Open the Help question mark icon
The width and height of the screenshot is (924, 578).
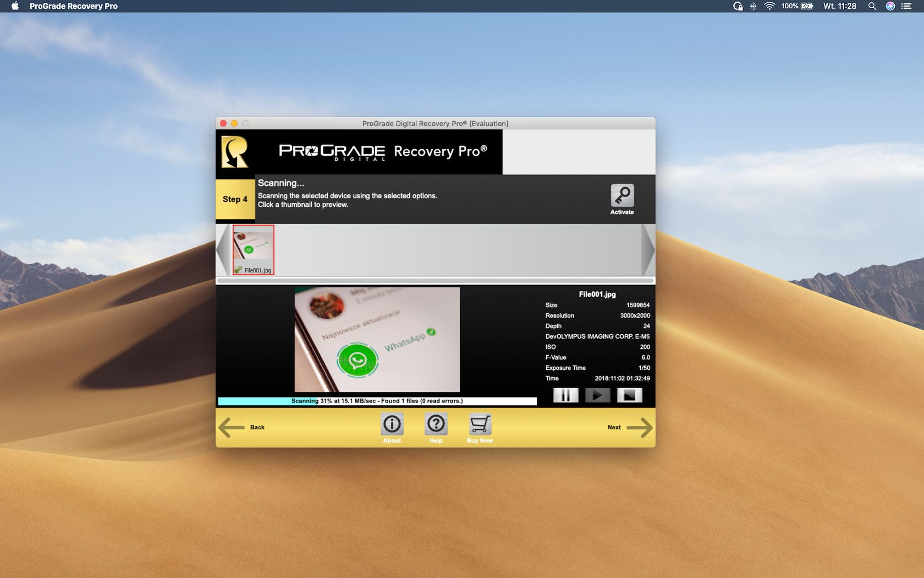(436, 424)
